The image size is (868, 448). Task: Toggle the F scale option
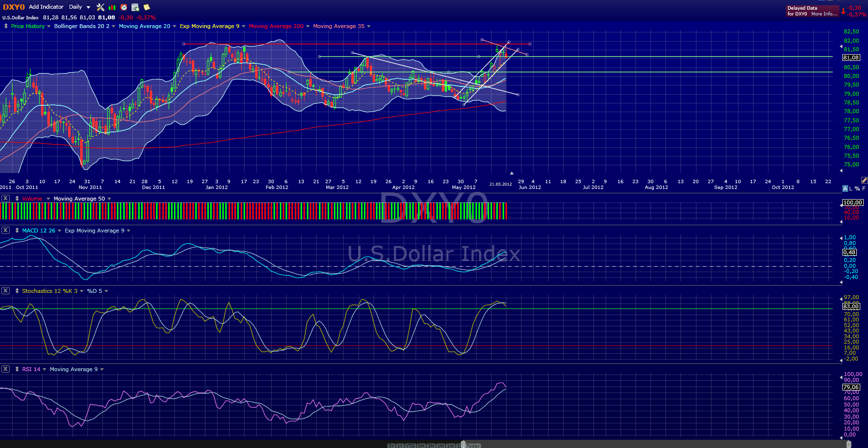(864, 188)
